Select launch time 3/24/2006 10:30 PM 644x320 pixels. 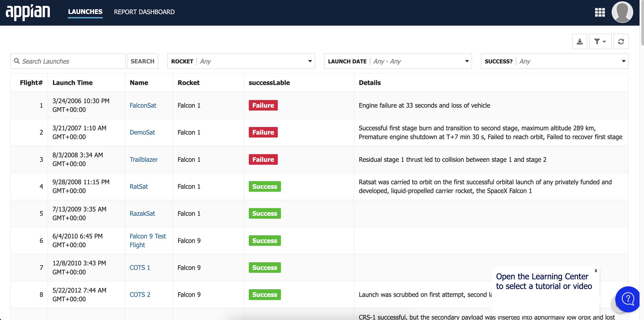point(81,105)
